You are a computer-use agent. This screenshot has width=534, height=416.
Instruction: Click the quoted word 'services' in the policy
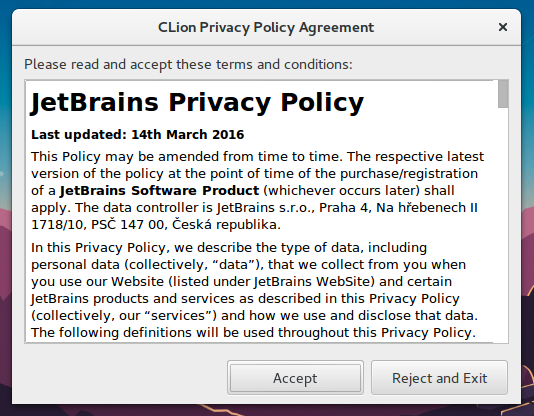(x=180, y=316)
